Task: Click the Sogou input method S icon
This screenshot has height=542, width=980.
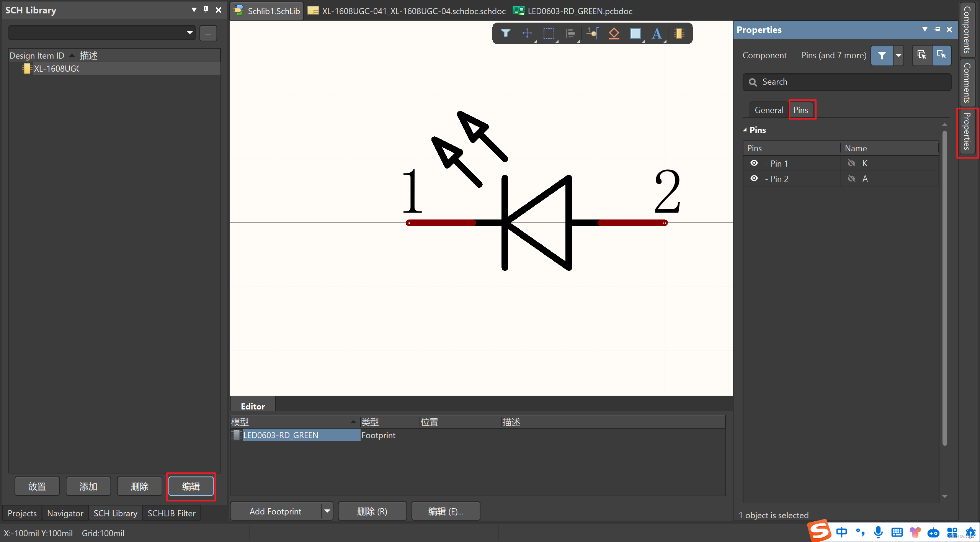Action: click(x=819, y=531)
